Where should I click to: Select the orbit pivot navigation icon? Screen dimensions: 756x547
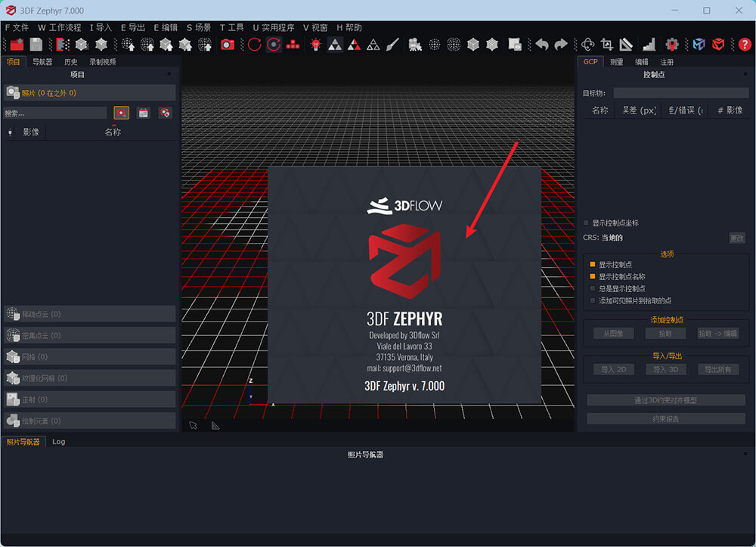coord(274,45)
